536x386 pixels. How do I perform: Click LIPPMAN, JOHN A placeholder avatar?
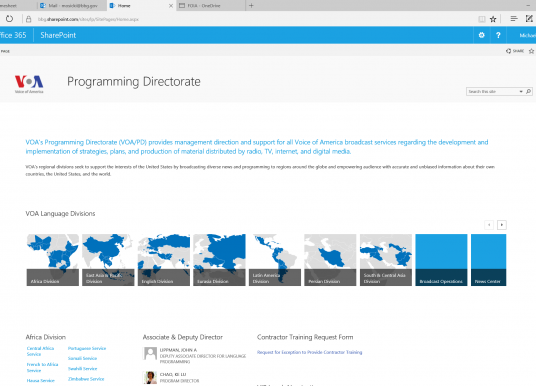point(150,353)
